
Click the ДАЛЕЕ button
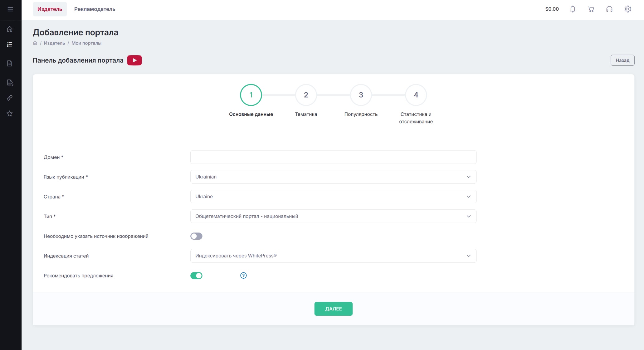click(x=333, y=309)
